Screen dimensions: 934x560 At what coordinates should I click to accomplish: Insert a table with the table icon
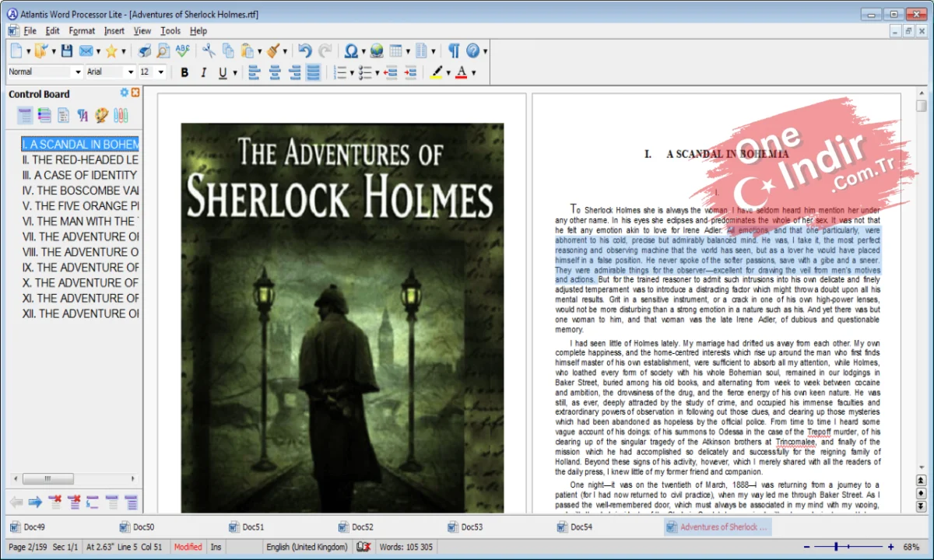click(395, 51)
